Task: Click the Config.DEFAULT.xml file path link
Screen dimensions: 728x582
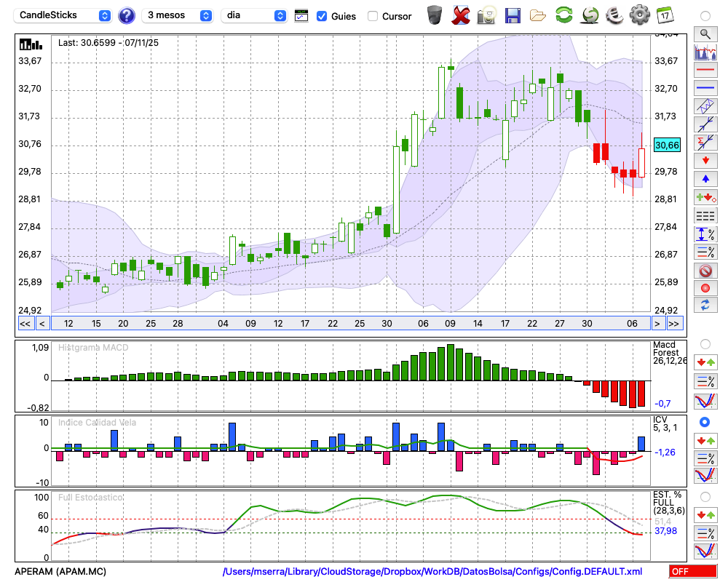Action: tap(432, 572)
